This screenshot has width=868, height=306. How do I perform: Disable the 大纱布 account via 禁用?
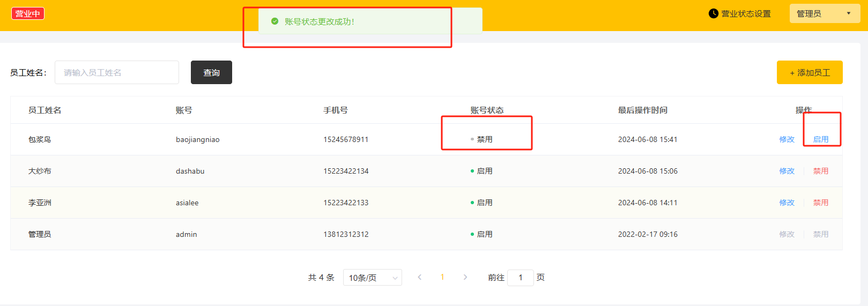pyautogui.click(x=820, y=171)
